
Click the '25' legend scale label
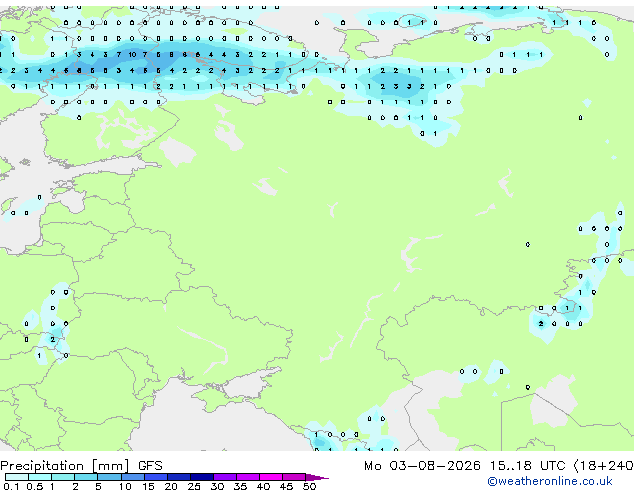pos(194,486)
